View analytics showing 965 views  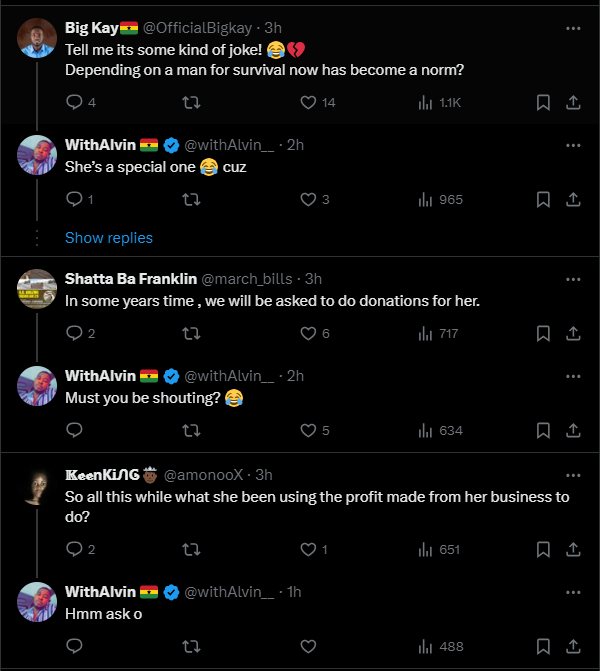tap(440, 199)
